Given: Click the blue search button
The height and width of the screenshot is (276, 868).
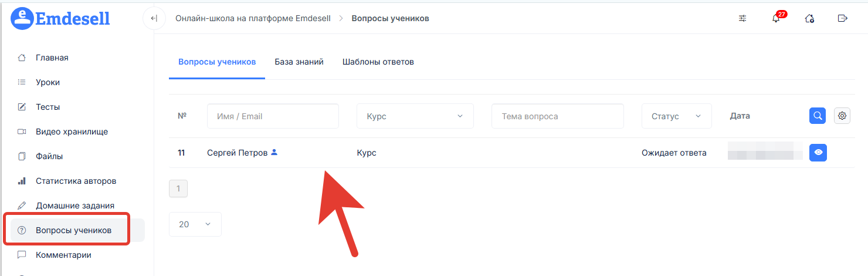Looking at the screenshot, I should point(818,116).
